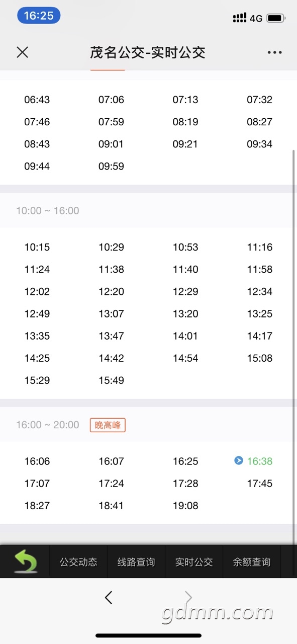Open the 余额查询 tab
Image resolution: width=297 pixels, height=644 pixels.
[x=252, y=562]
